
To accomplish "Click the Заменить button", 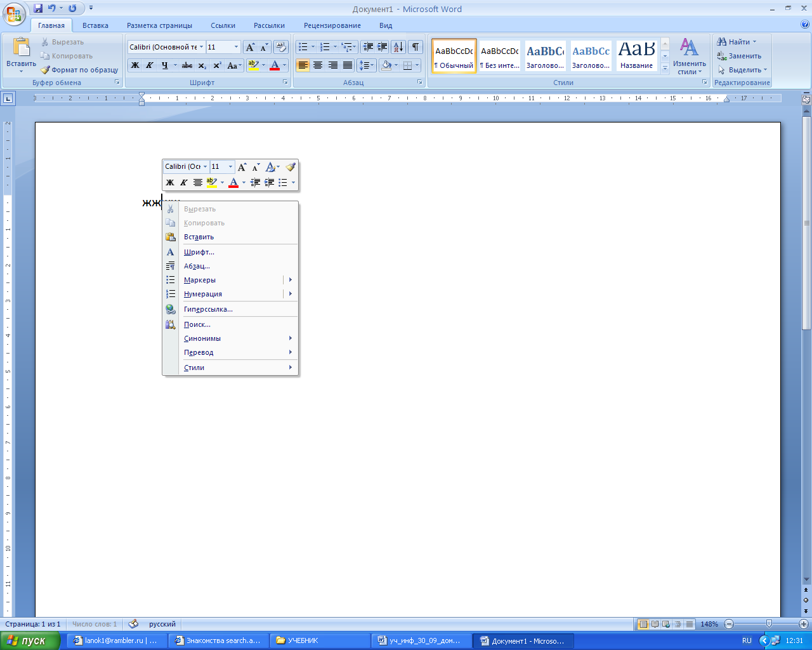I will (739, 56).
